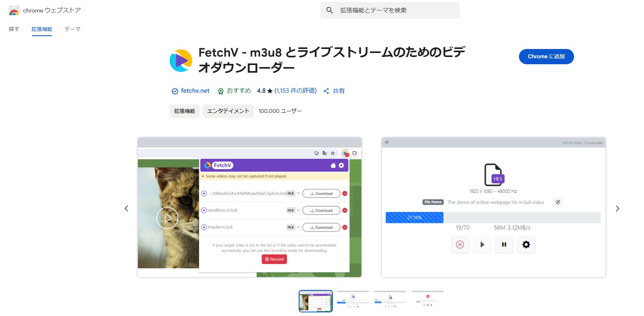Click the File Name label badge
The image size is (644, 316).
(433, 202)
